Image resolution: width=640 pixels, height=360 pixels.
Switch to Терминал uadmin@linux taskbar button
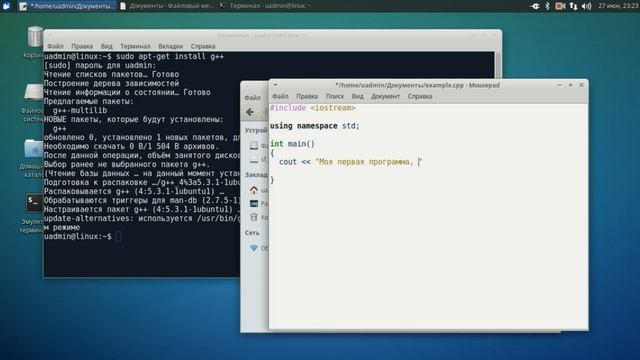coord(265,6)
